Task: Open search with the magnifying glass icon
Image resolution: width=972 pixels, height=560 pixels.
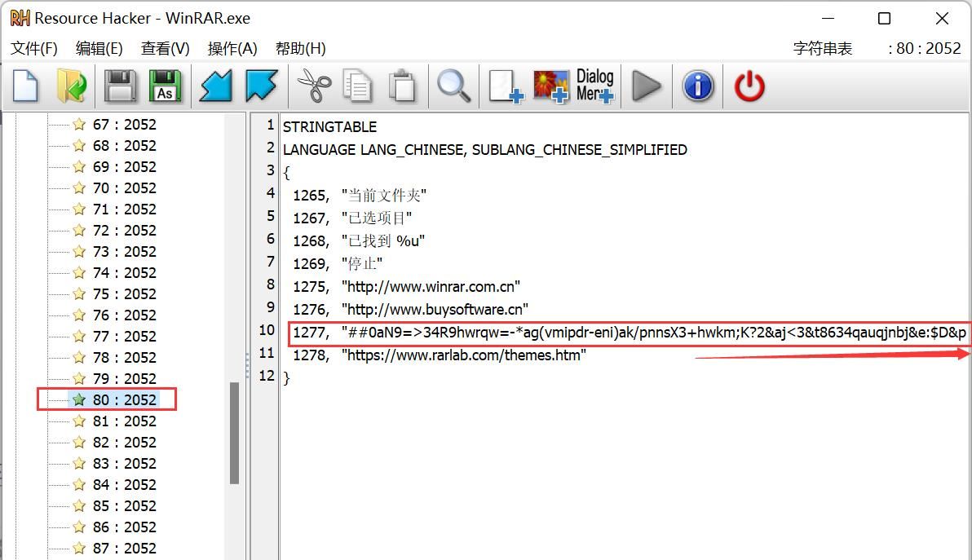Action: (x=453, y=86)
